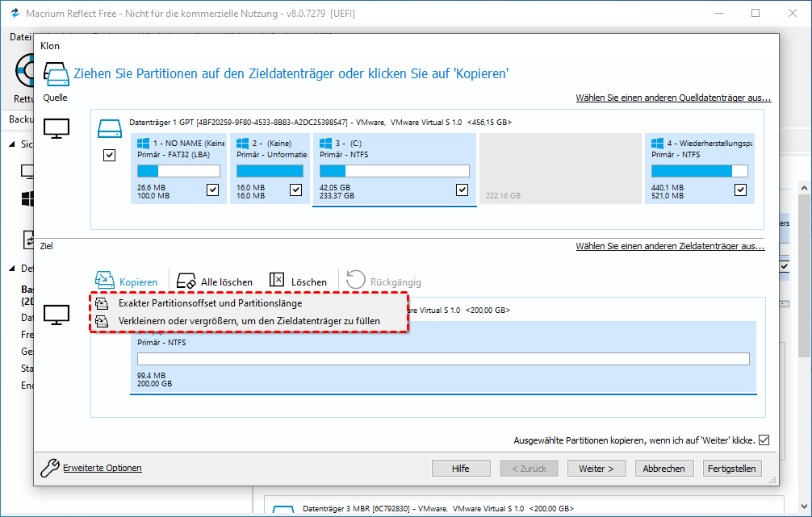
Task: Maximize the Macrium Reflect window
Action: [x=755, y=13]
